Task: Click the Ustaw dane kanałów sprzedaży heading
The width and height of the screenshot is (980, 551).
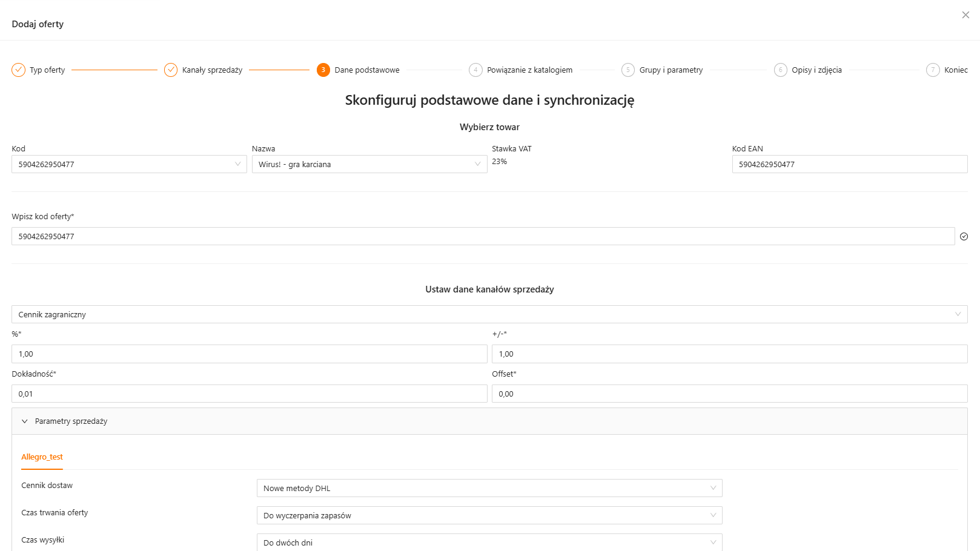Action: point(489,289)
